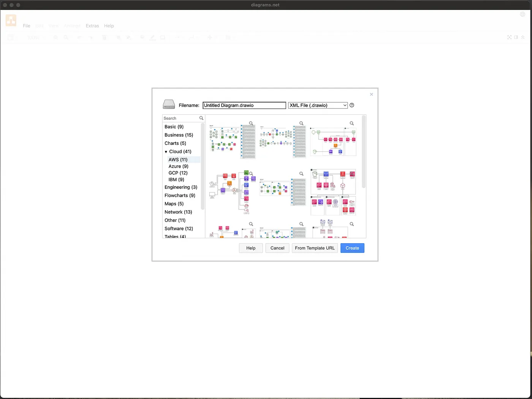Click the Redo arrow icon

click(x=91, y=37)
